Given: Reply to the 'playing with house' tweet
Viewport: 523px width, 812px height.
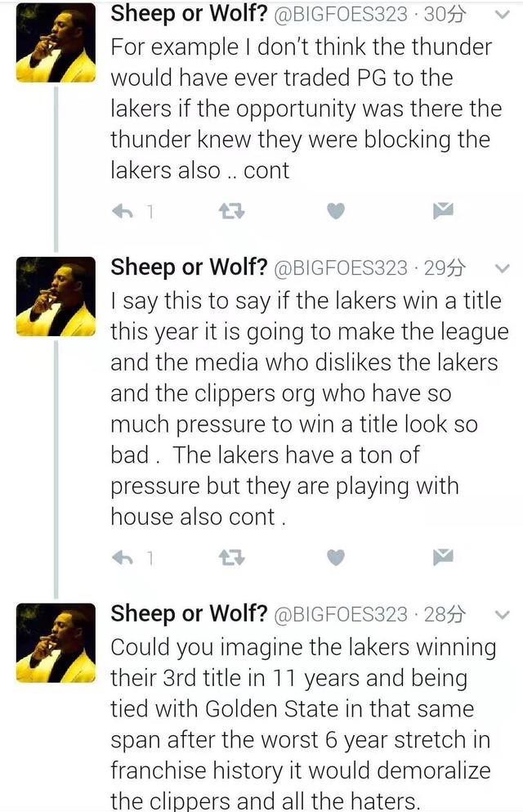Looking at the screenshot, I should point(123,558).
